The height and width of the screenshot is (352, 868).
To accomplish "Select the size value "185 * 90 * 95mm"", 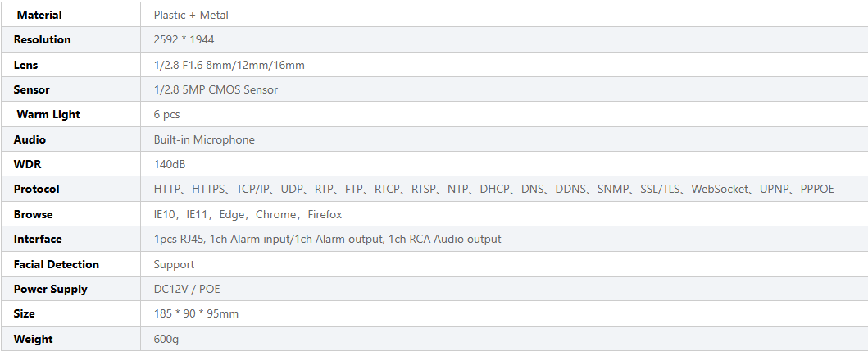I will (x=196, y=313).
